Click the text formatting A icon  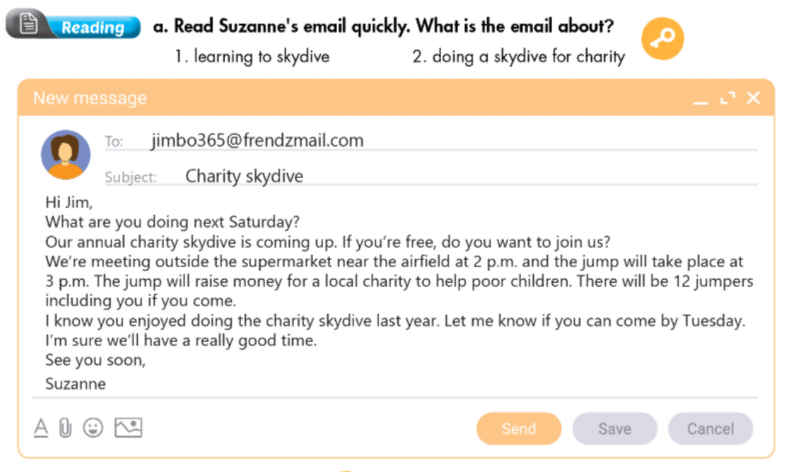41,428
